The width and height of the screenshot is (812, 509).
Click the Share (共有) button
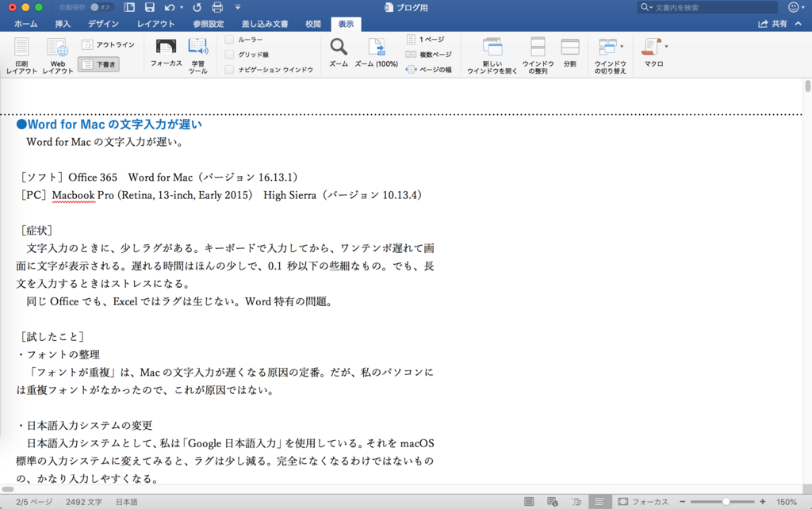tap(772, 24)
